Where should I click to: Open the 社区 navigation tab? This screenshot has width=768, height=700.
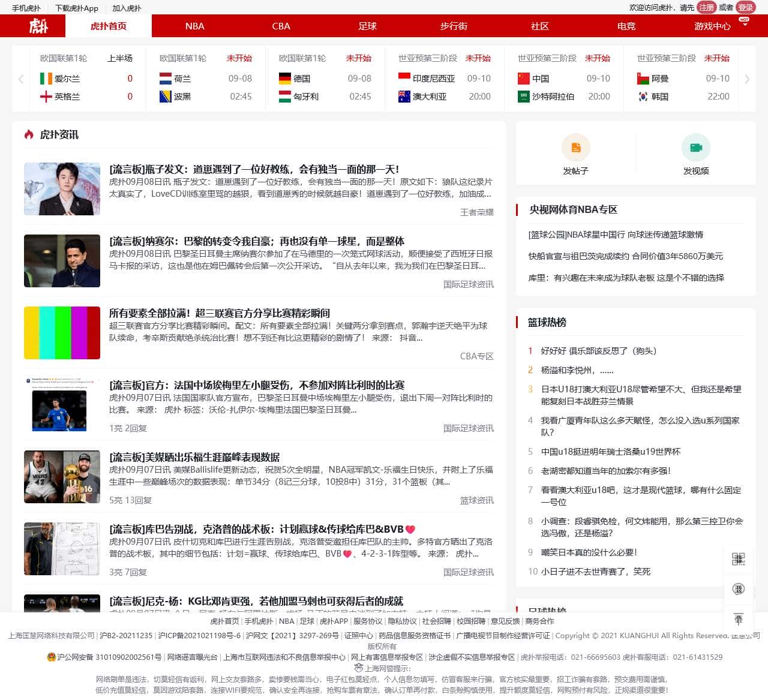click(540, 26)
